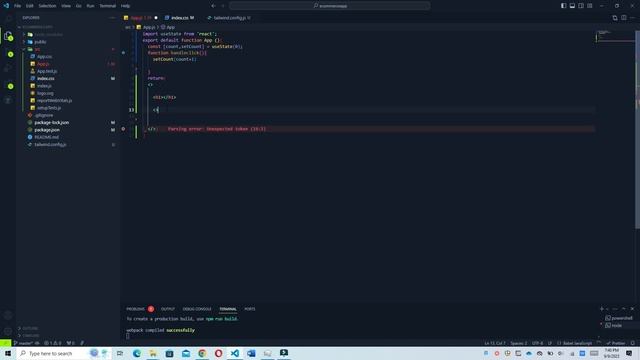Screen dimensions: 640x360
Task: Collapse the src folder
Action: 37,49
